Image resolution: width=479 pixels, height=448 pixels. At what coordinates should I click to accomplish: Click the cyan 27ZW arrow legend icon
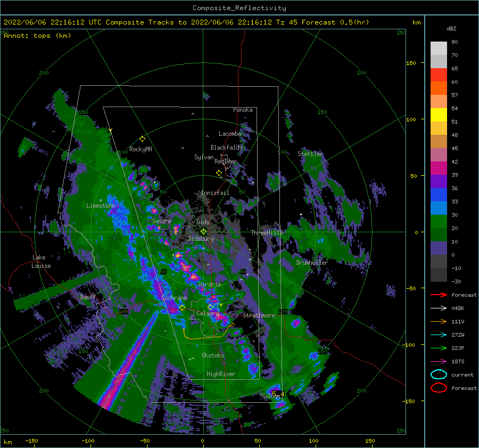pyautogui.click(x=439, y=335)
